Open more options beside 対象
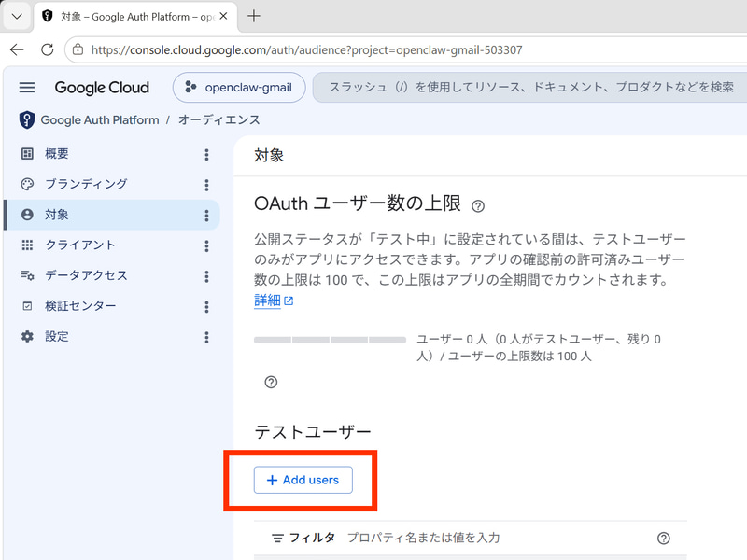This screenshot has width=747, height=560. pyautogui.click(x=206, y=216)
